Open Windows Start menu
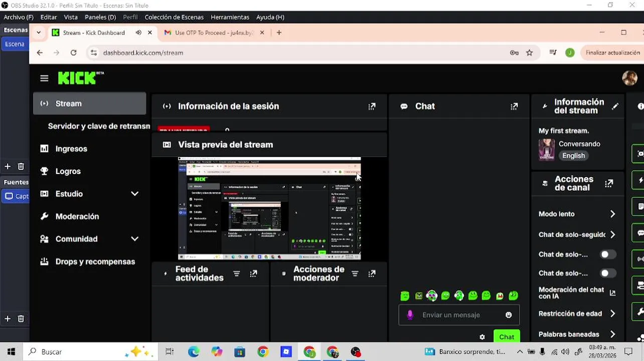Screen dimensions: 644x361 point(11,351)
